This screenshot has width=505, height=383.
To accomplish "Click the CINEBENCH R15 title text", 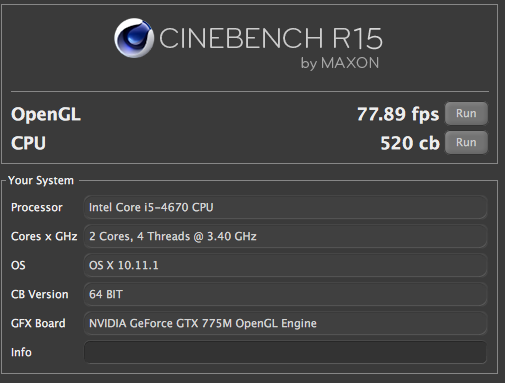I will [x=271, y=38].
